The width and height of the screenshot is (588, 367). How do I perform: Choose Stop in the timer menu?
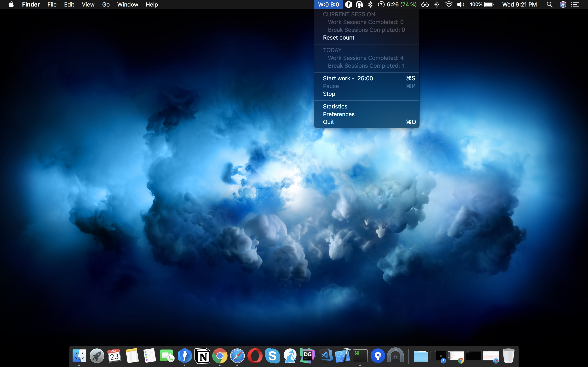point(329,94)
